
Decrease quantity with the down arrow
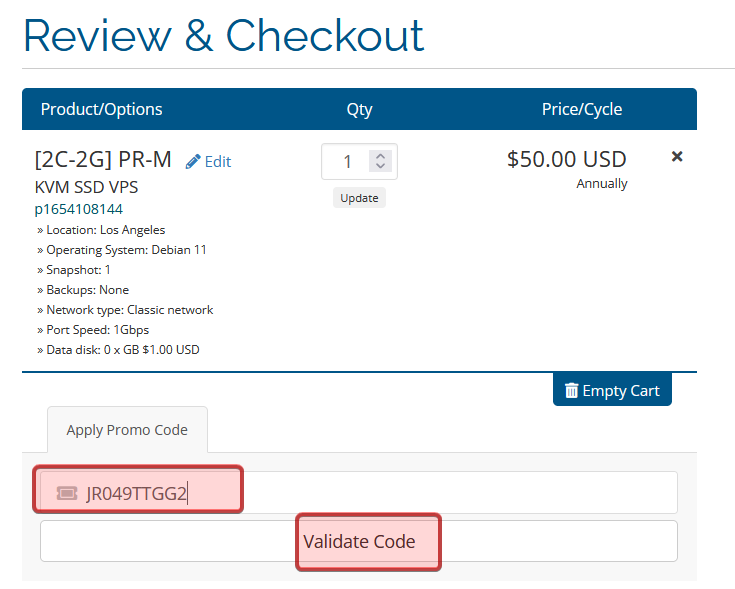pos(379,167)
